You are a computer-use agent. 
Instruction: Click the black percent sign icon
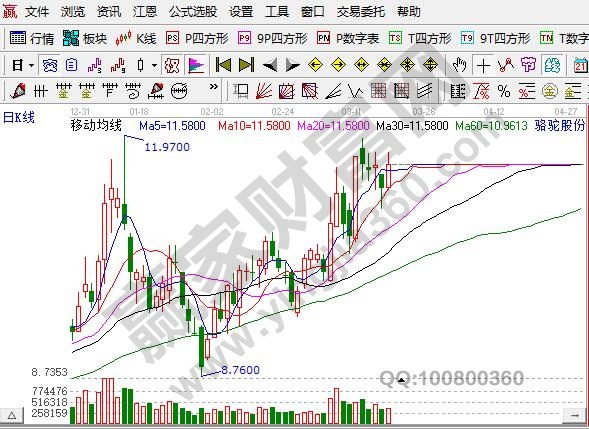[504, 91]
